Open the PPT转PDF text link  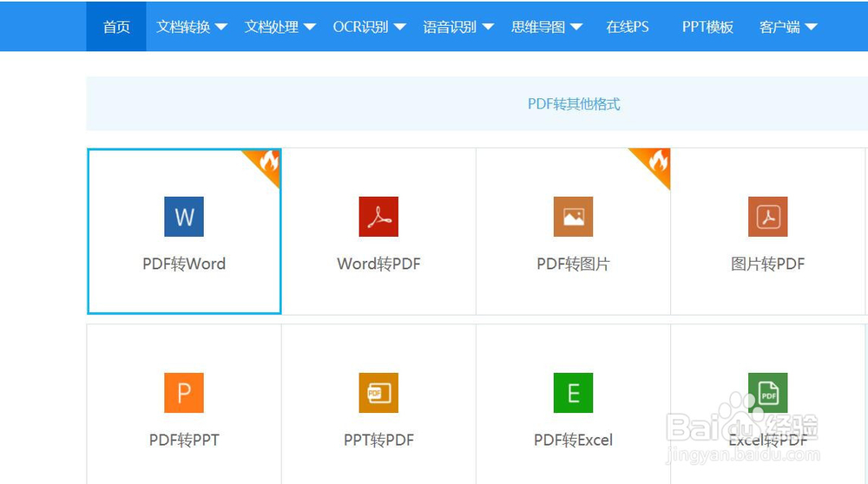pos(378,441)
